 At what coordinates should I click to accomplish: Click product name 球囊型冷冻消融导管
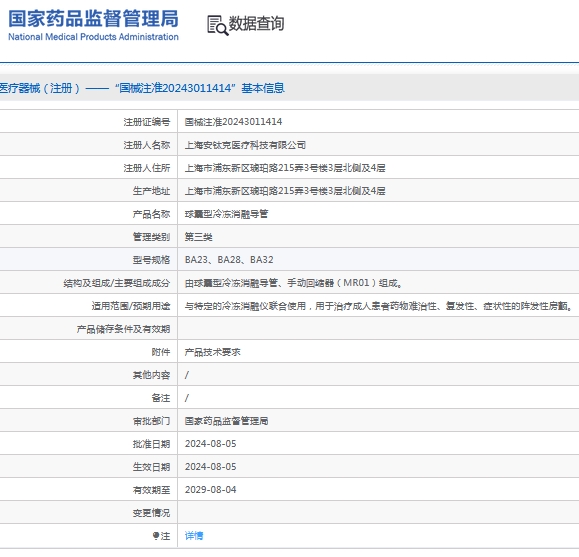click(226, 214)
